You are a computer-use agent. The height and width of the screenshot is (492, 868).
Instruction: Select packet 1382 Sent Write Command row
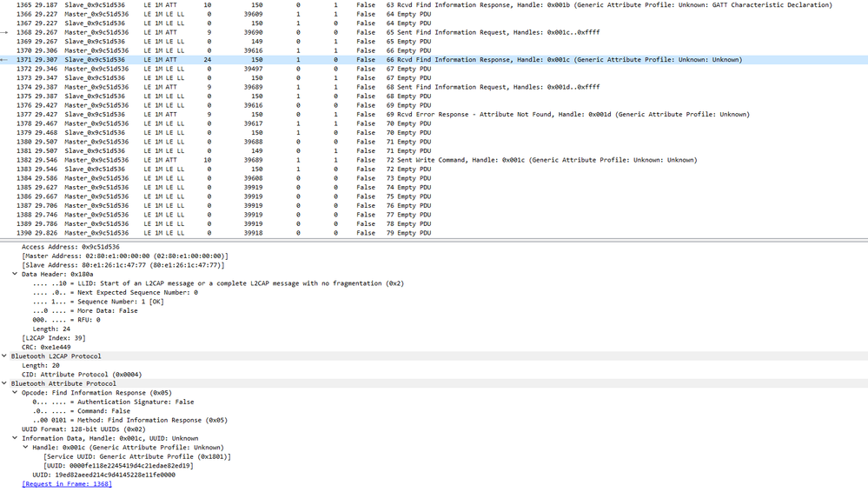[434, 160]
